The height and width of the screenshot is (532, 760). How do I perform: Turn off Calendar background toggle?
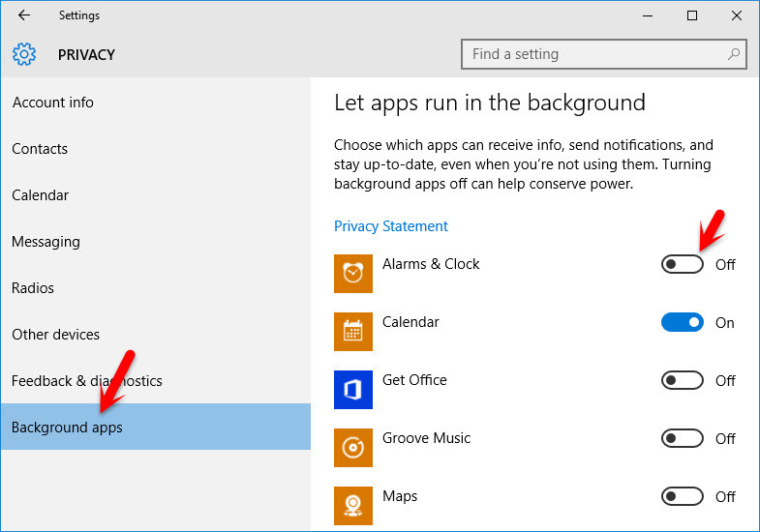[x=682, y=322]
